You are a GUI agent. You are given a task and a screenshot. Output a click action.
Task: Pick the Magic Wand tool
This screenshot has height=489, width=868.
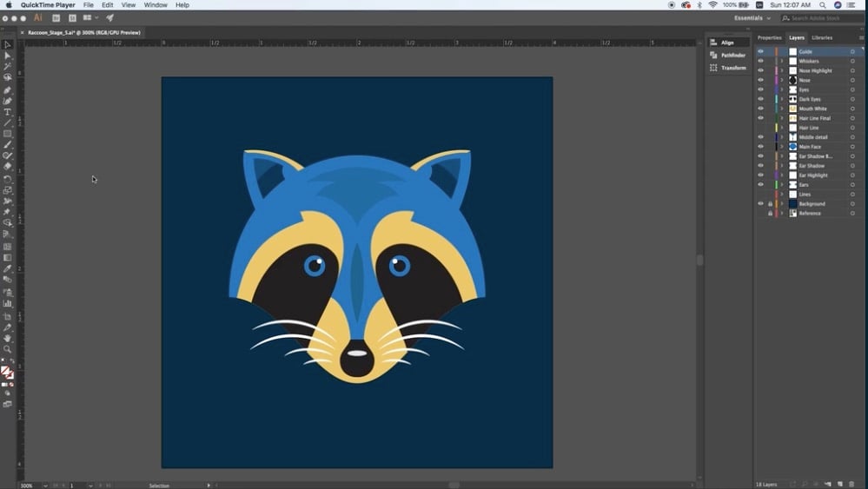coord(8,67)
